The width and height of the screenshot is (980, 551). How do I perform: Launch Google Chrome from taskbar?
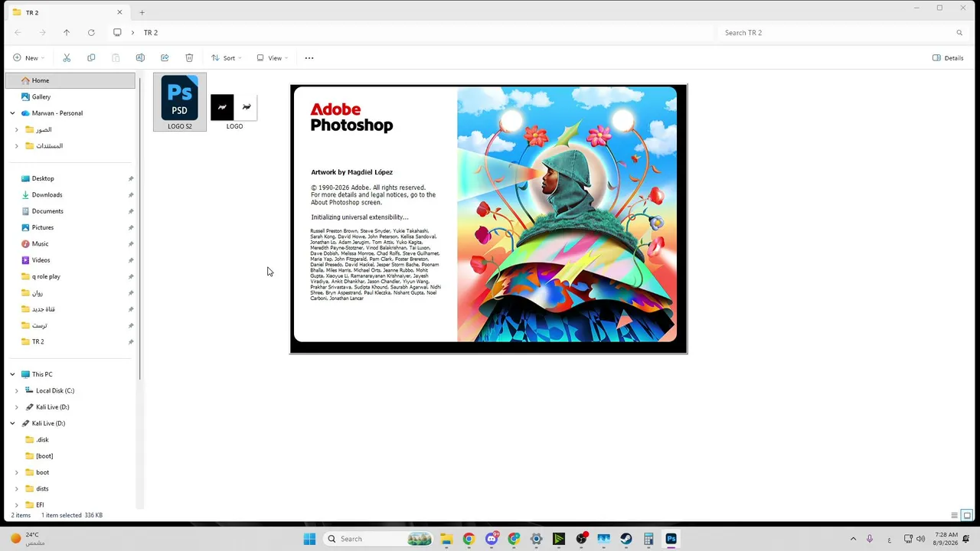tap(469, 539)
